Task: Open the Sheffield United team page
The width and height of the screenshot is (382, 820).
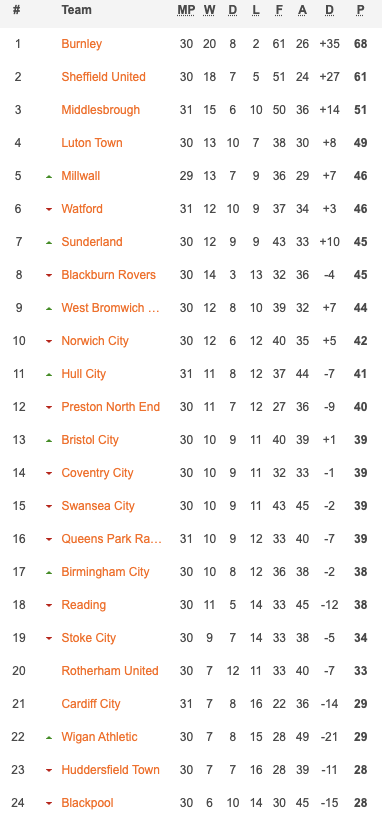Action: tap(104, 77)
